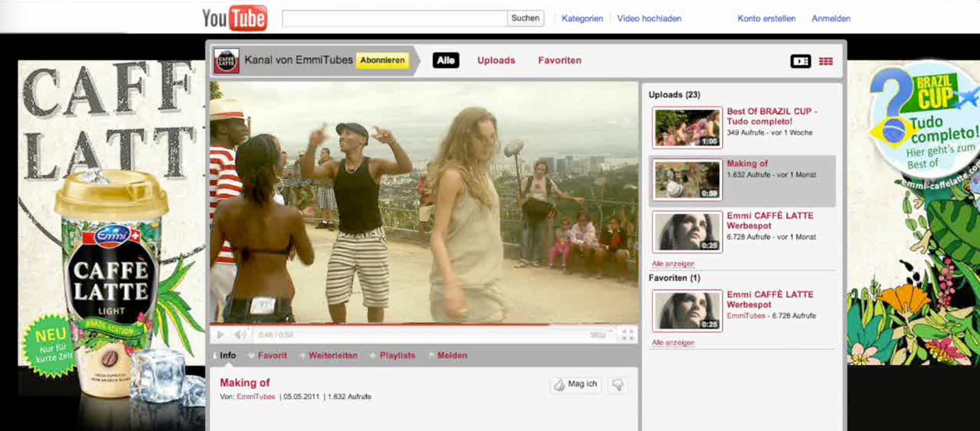Open Kategorien link
This screenshot has height=431, width=980.
tap(582, 18)
